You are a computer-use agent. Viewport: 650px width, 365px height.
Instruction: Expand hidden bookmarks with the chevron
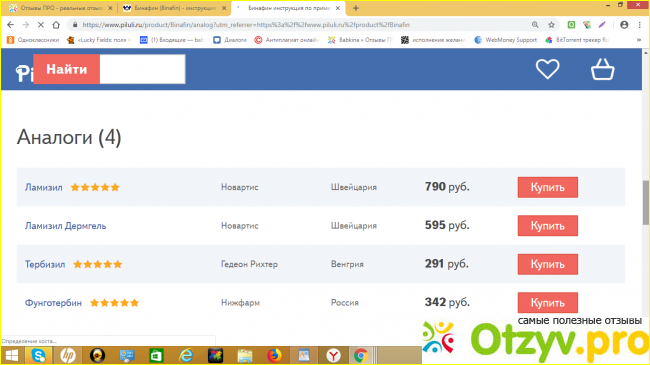(x=639, y=40)
